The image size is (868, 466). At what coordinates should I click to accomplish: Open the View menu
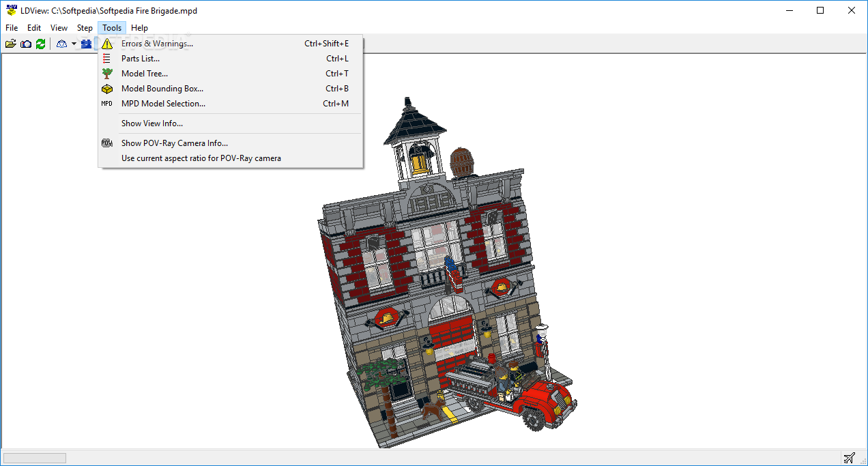point(59,28)
